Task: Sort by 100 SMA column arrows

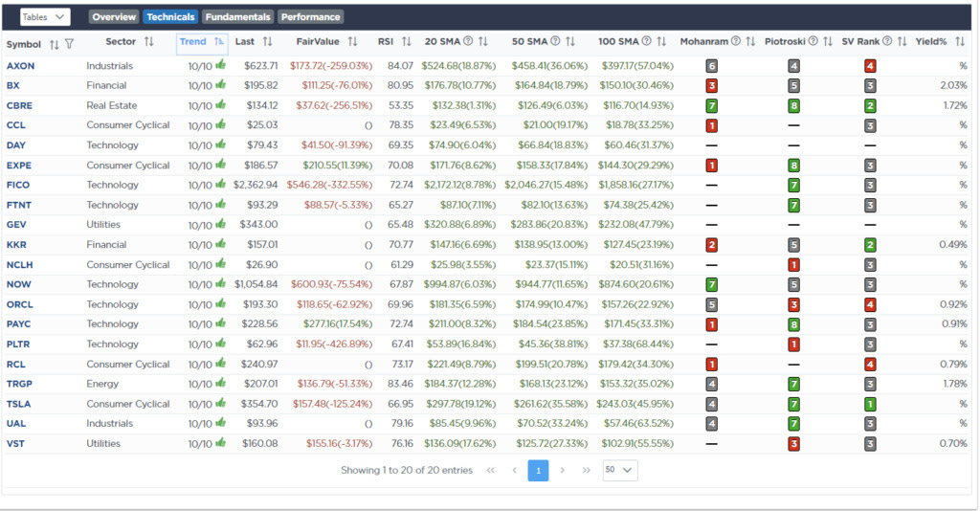Action: click(x=661, y=42)
